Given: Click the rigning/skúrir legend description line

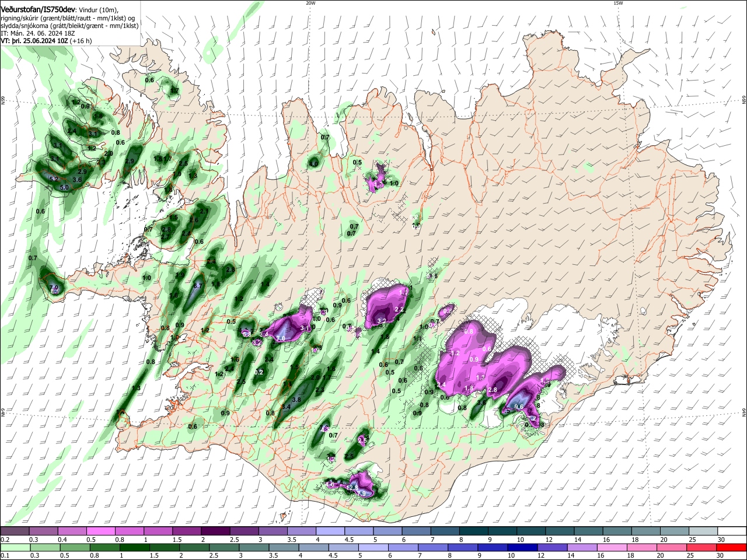Looking at the screenshot, I should 68,18.
